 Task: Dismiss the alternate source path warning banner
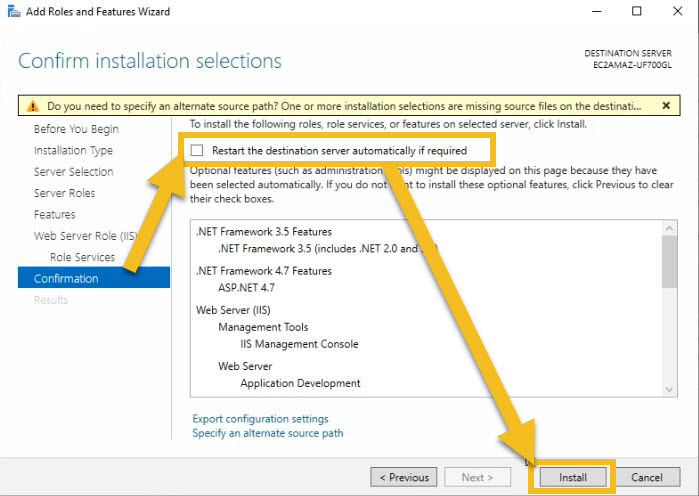666,106
